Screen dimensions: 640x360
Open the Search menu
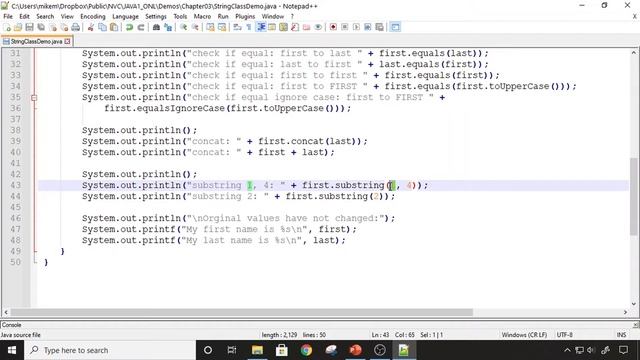(45, 16)
